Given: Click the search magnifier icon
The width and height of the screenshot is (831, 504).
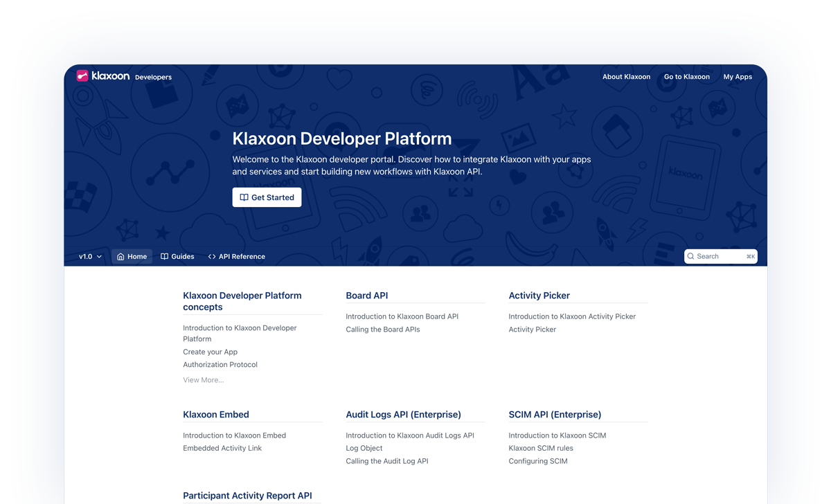Looking at the screenshot, I should [x=691, y=257].
